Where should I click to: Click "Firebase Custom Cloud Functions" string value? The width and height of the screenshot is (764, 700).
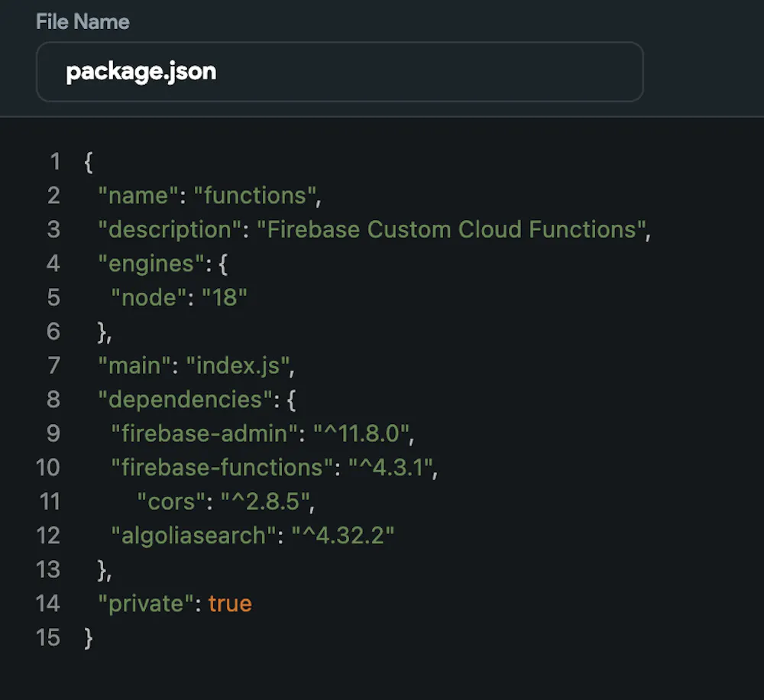[x=452, y=230]
